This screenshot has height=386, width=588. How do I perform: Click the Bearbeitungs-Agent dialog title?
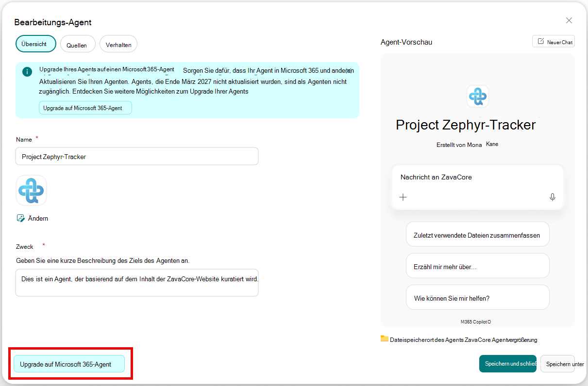click(x=53, y=22)
